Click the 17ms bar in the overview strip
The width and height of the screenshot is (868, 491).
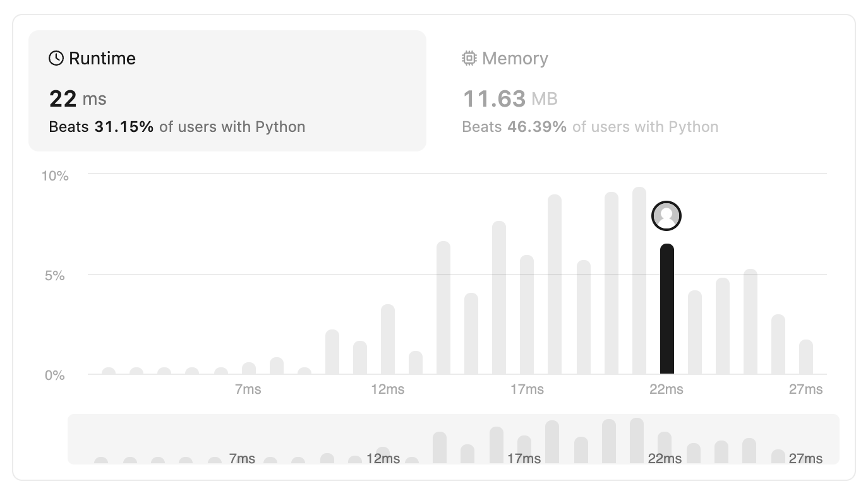(x=524, y=450)
